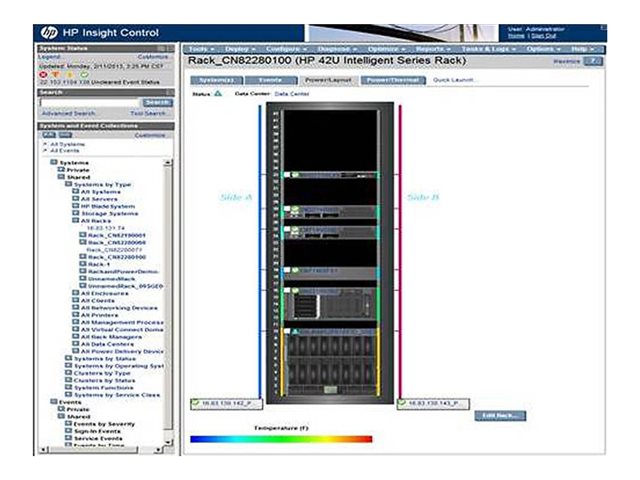640x480 pixels.
Task: Collapse the Systems by Type node
Action: click(68, 184)
